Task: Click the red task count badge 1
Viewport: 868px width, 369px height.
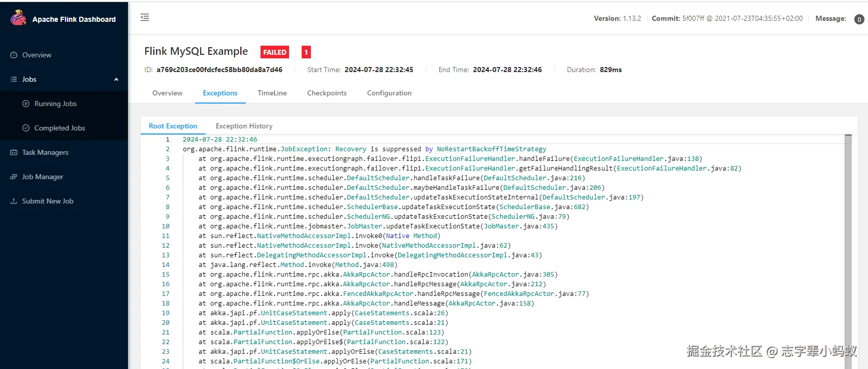Action: pos(306,52)
